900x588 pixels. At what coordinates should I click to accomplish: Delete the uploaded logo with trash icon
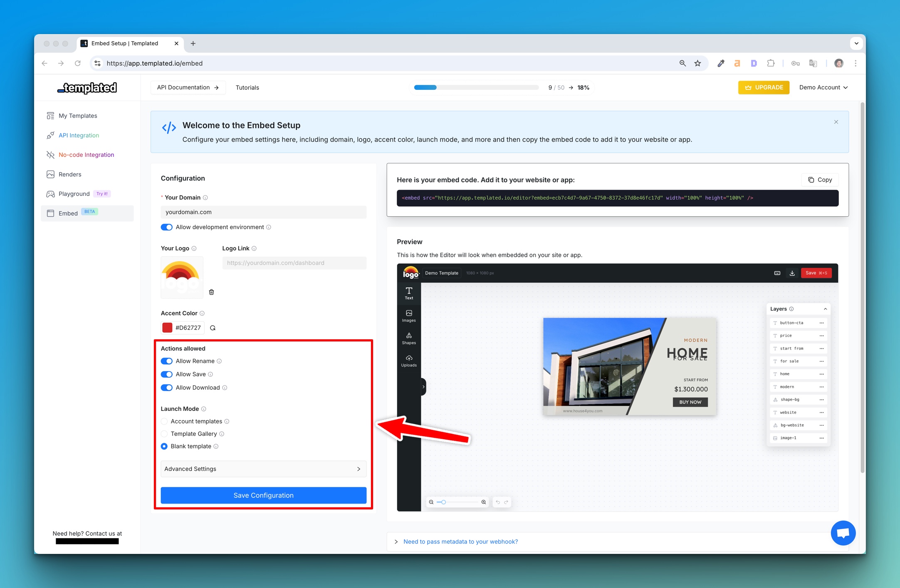(x=211, y=292)
